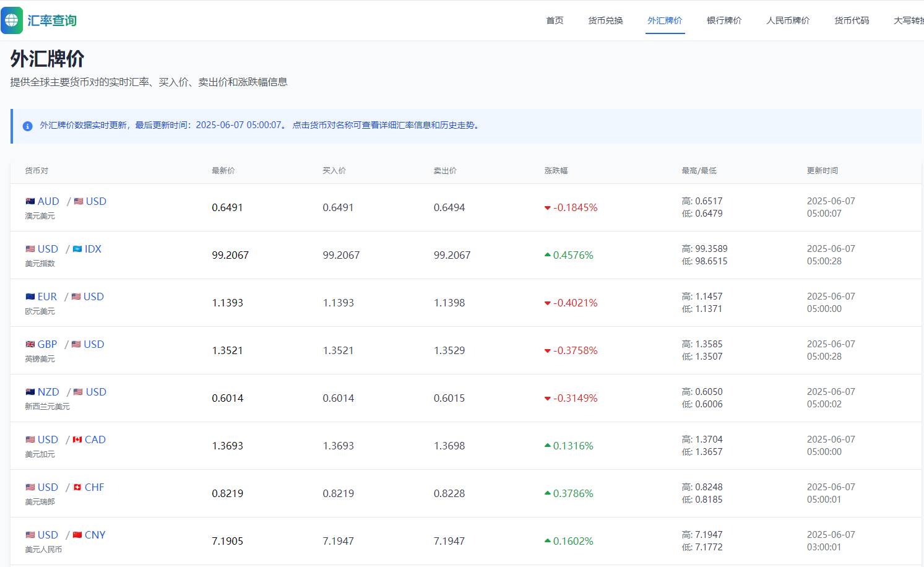Click red down arrow next to -0.3149%
Viewport: 924px width, 567px height.
pos(547,399)
